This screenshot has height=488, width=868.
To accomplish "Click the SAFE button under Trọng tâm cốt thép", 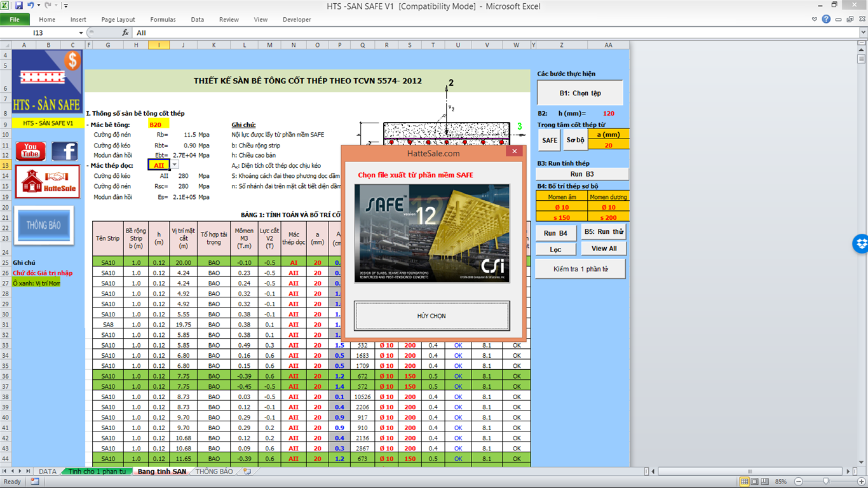I will tap(550, 140).
